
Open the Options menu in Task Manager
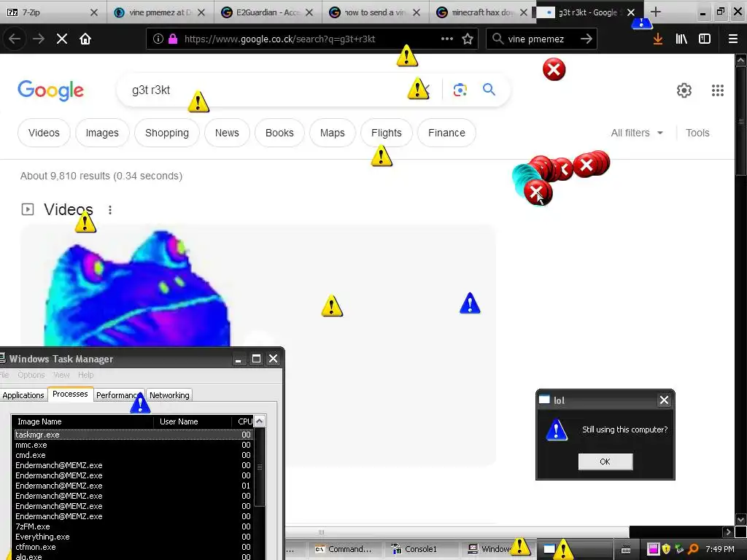[31, 375]
